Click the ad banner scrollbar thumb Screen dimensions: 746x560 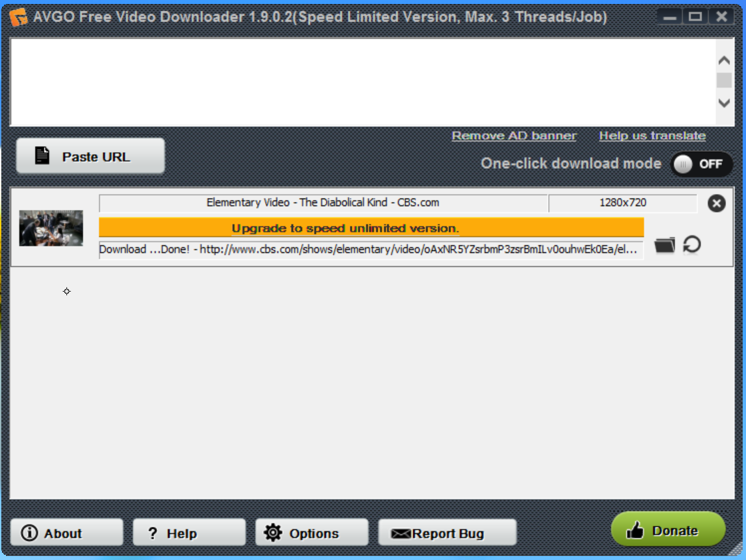point(723,80)
